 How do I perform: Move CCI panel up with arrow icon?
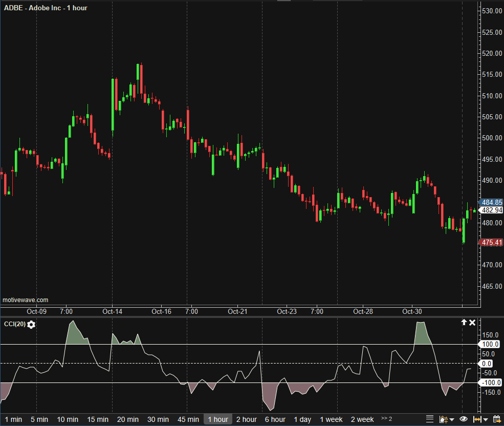click(x=464, y=323)
